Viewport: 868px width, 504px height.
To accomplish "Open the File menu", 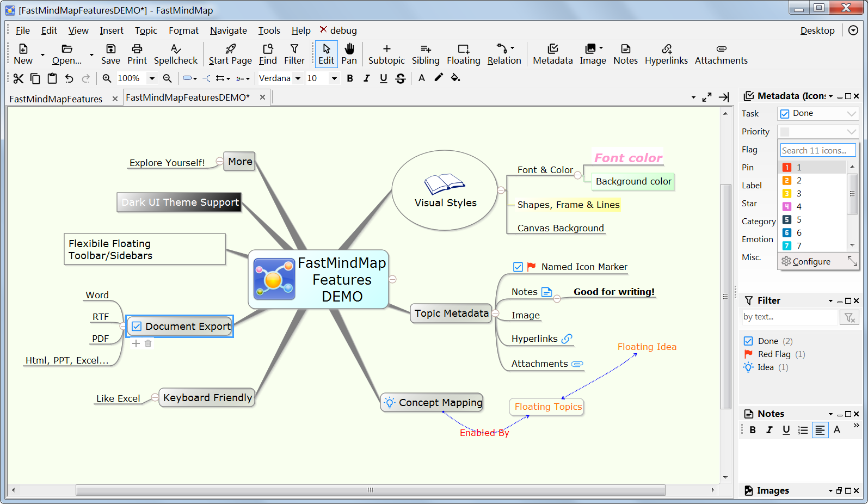I will (x=23, y=30).
